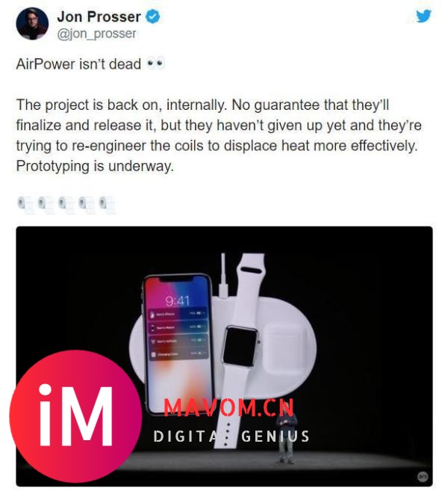Open the AirPower keynote image

pos(224,356)
